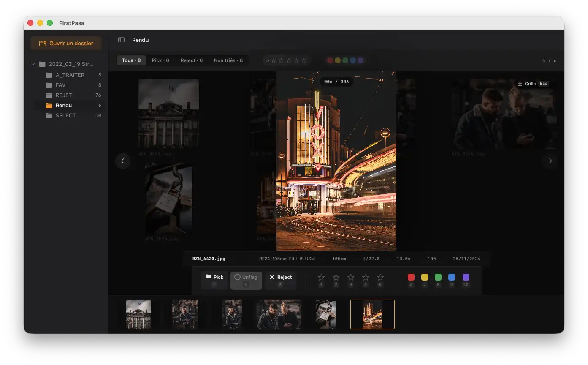Select the Rendu folder in sidebar

point(69,105)
